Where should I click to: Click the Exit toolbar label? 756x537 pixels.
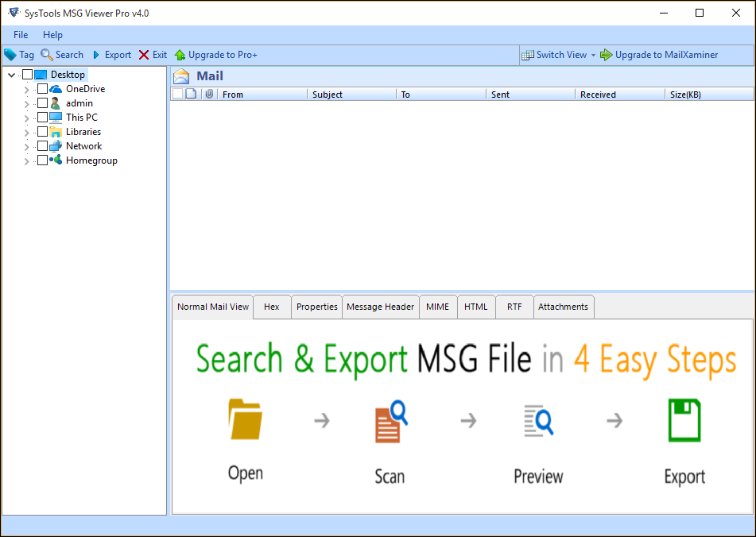[x=160, y=55]
